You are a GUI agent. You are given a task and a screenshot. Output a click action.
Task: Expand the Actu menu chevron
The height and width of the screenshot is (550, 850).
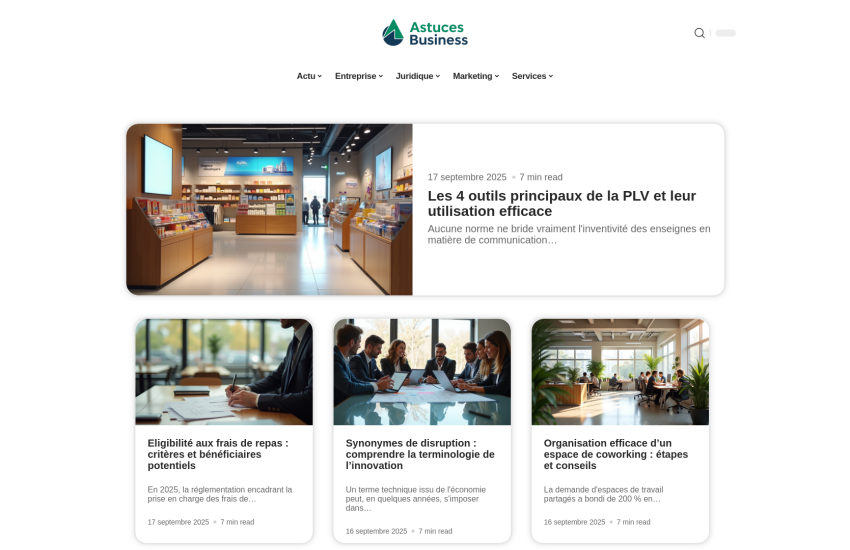tap(320, 76)
